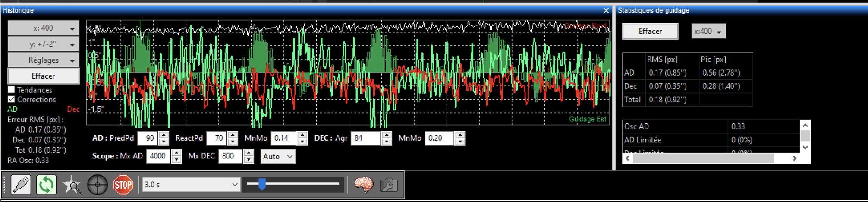Click the blue gamma slider handle
Screen dimensions: 868x202
pyautogui.click(x=262, y=185)
